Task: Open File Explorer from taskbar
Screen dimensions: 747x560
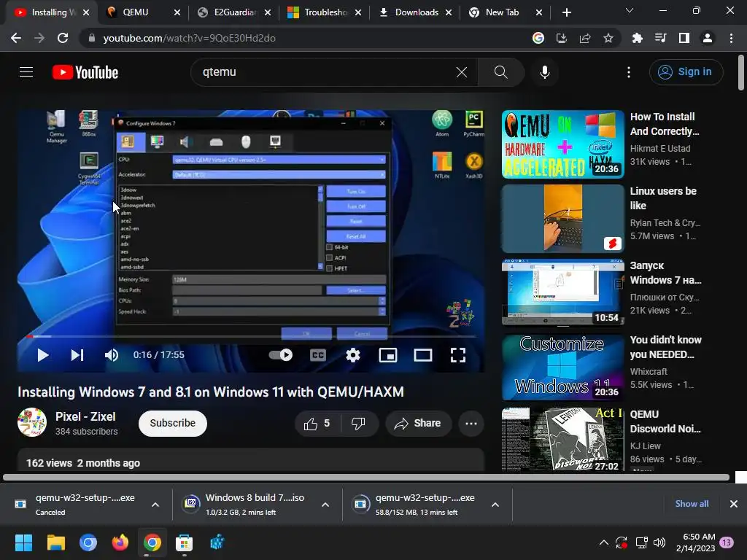Action: click(55, 542)
